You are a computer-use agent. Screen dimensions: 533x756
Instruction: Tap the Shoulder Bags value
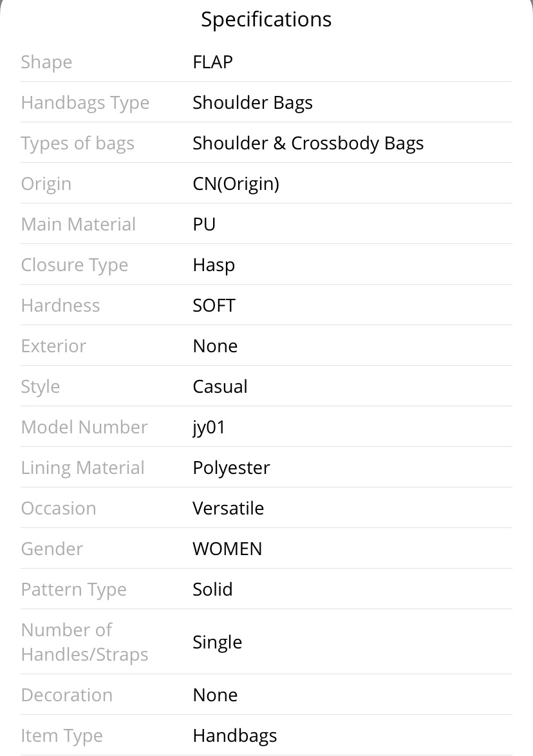click(x=252, y=102)
